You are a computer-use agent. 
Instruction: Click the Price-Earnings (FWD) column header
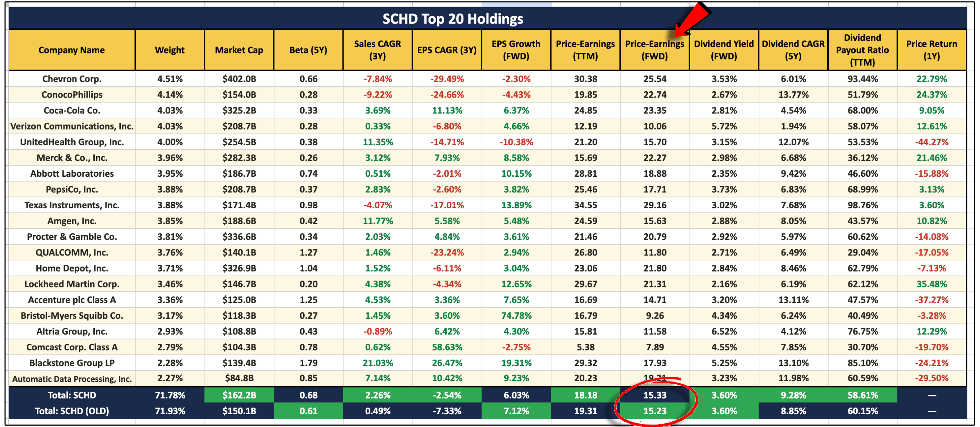654,50
